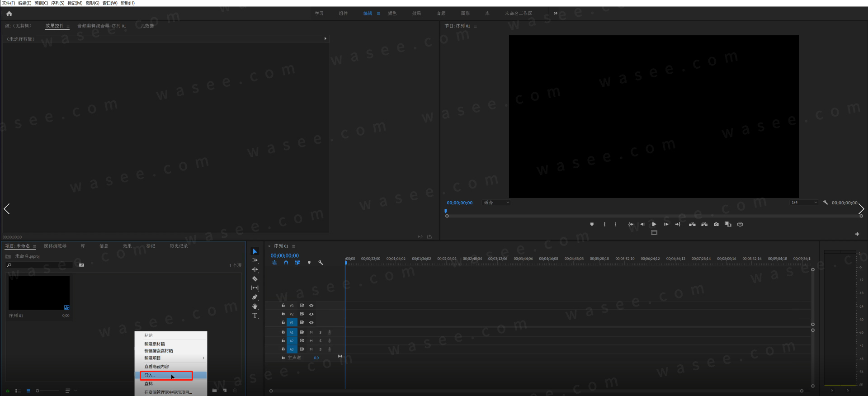Select the Selection arrow tool
This screenshot has height=396, width=868.
tap(255, 251)
